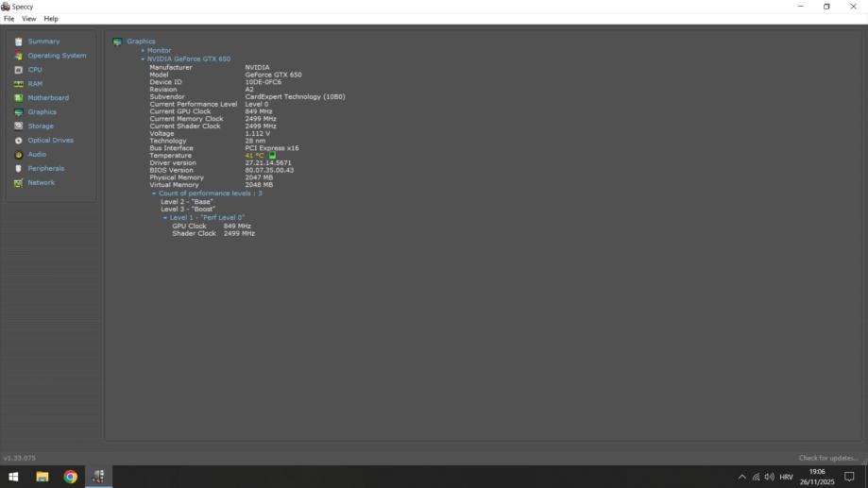This screenshot has width=868, height=488.
Task: Click the Device ID value 10DE-0FC6
Action: click(x=263, y=82)
